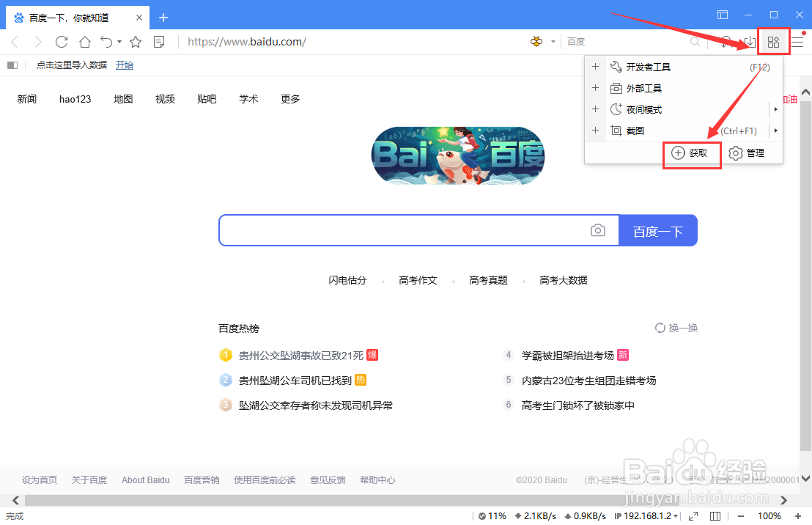The height and width of the screenshot is (525, 812).
Task: Focus the 百度 toolbar search box
Action: (627, 42)
